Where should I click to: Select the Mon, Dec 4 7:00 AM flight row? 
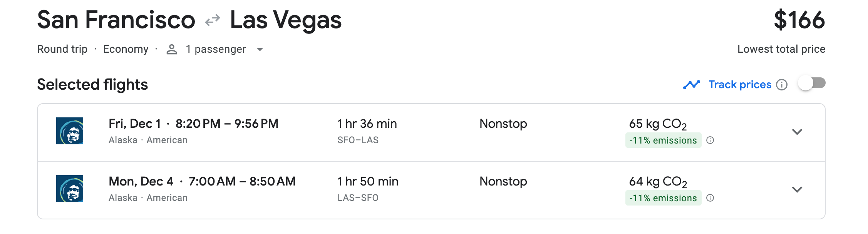431,190
